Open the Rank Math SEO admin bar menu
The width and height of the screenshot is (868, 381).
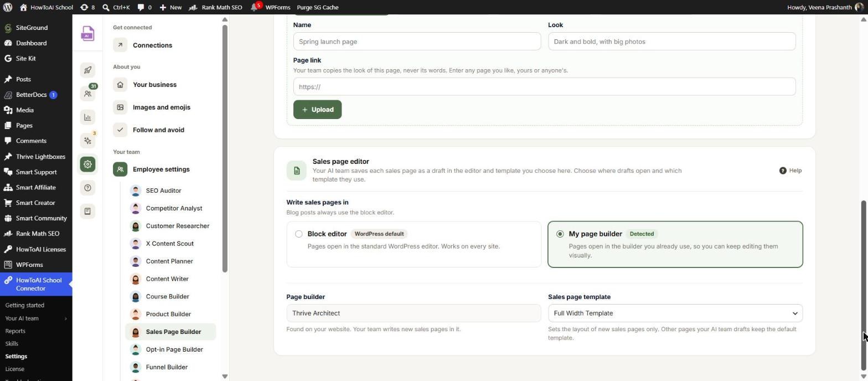point(215,7)
